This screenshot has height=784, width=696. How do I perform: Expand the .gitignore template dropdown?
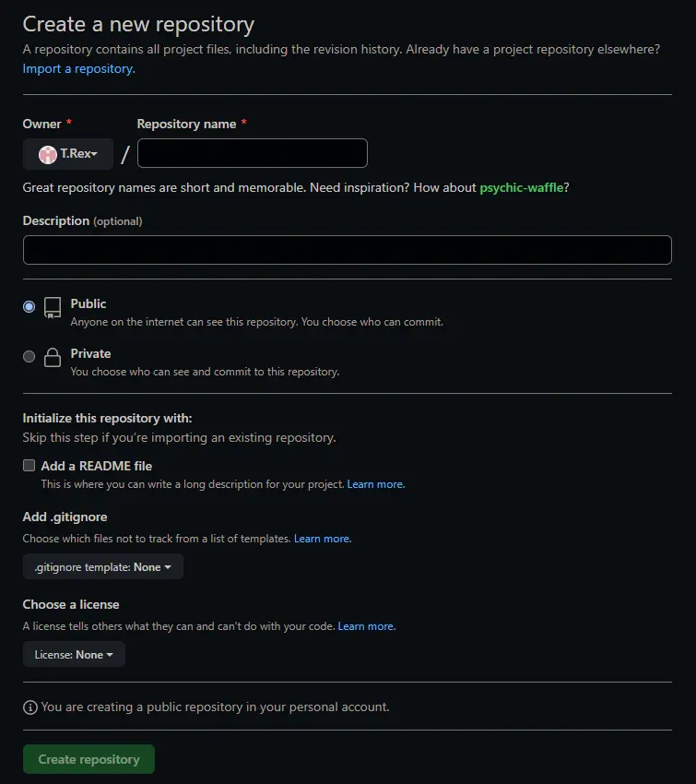point(103,567)
